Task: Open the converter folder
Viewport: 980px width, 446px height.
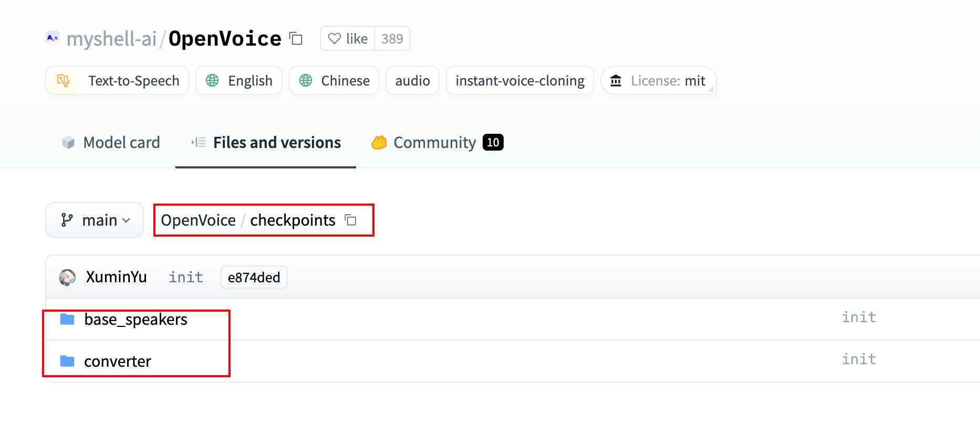Action: pos(118,362)
